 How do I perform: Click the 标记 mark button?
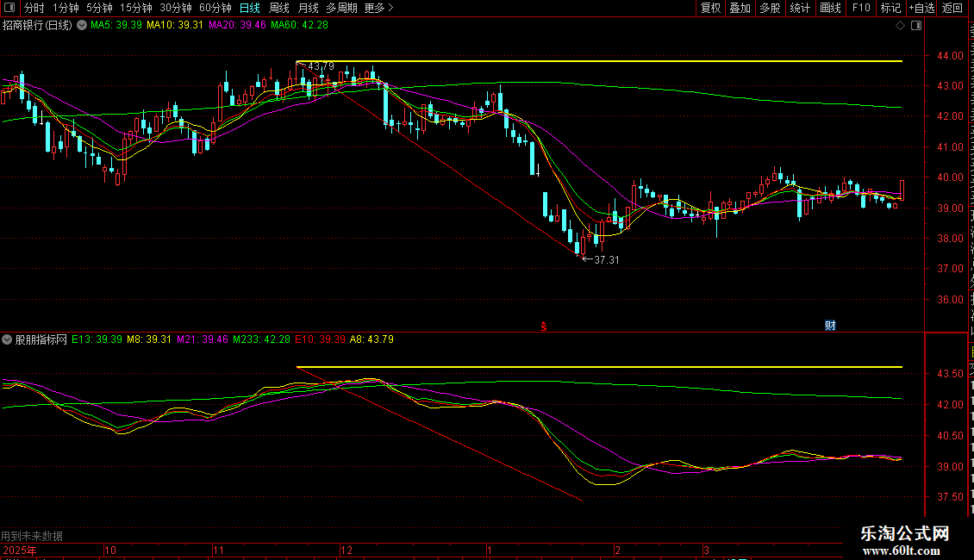pyautogui.click(x=890, y=8)
